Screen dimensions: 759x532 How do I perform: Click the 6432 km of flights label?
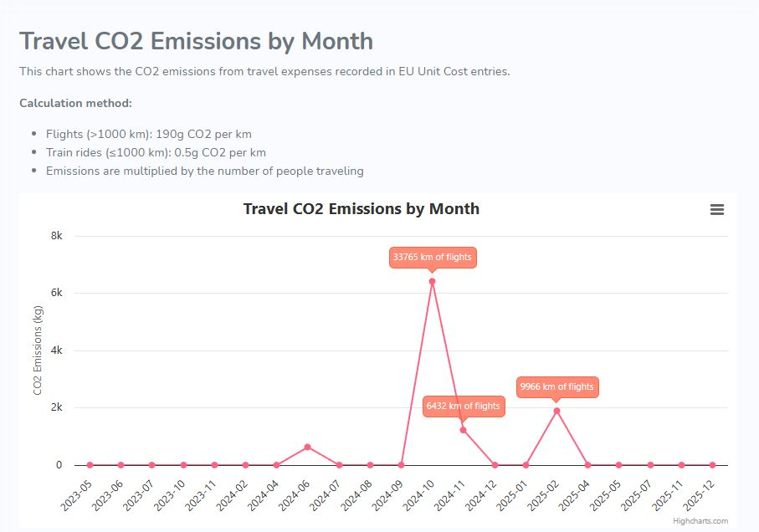[463, 406]
